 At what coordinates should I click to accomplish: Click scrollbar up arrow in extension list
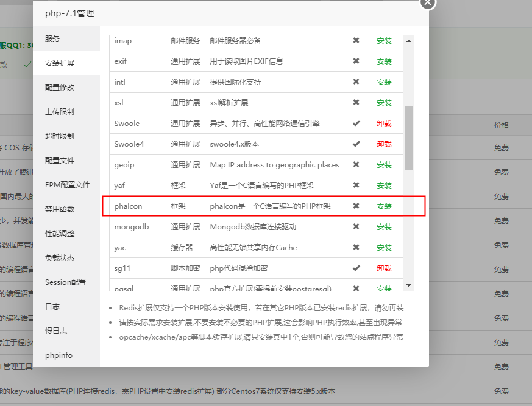(408, 41)
